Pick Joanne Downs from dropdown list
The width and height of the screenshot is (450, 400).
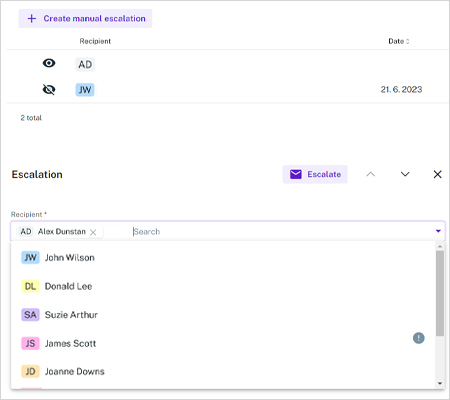(223, 371)
